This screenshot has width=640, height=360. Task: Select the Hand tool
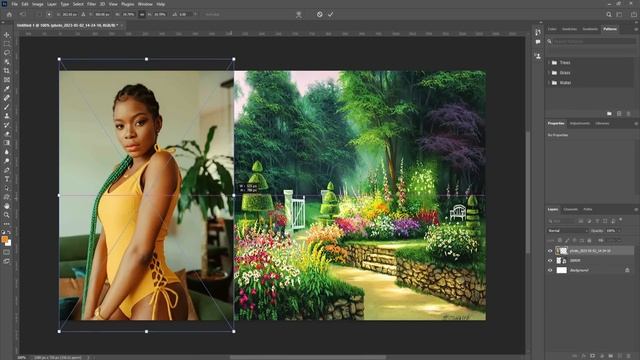[x=7, y=206]
